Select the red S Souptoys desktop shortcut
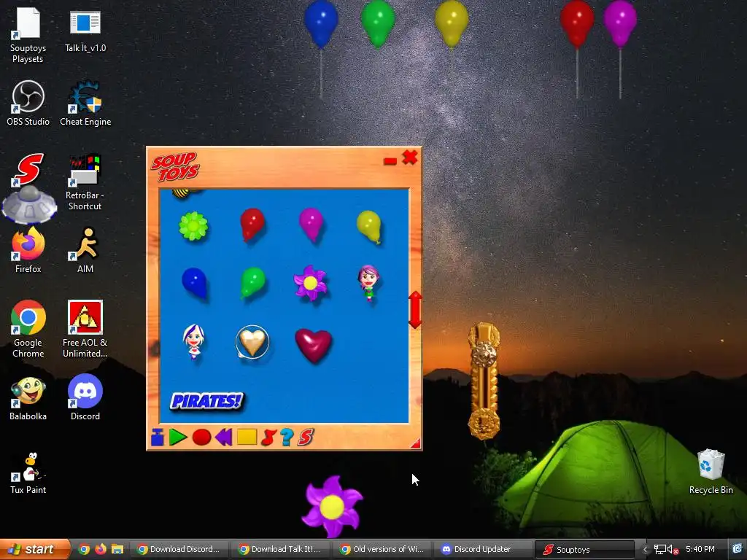 click(x=28, y=169)
